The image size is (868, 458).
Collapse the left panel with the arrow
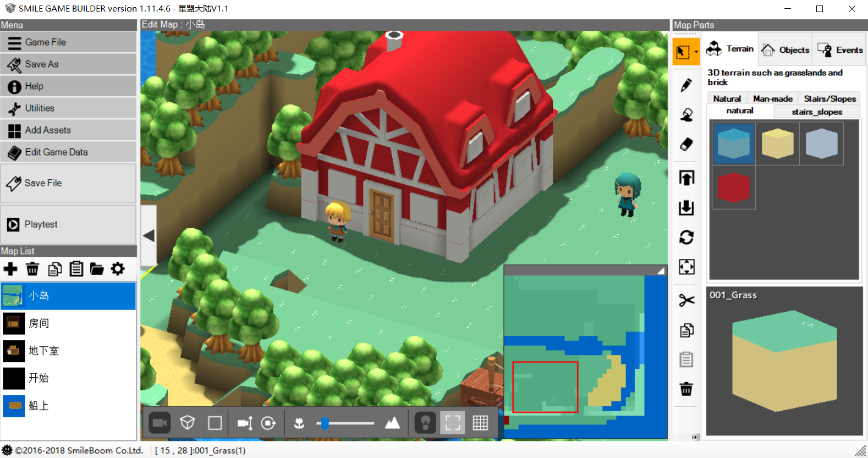click(149, 235)
